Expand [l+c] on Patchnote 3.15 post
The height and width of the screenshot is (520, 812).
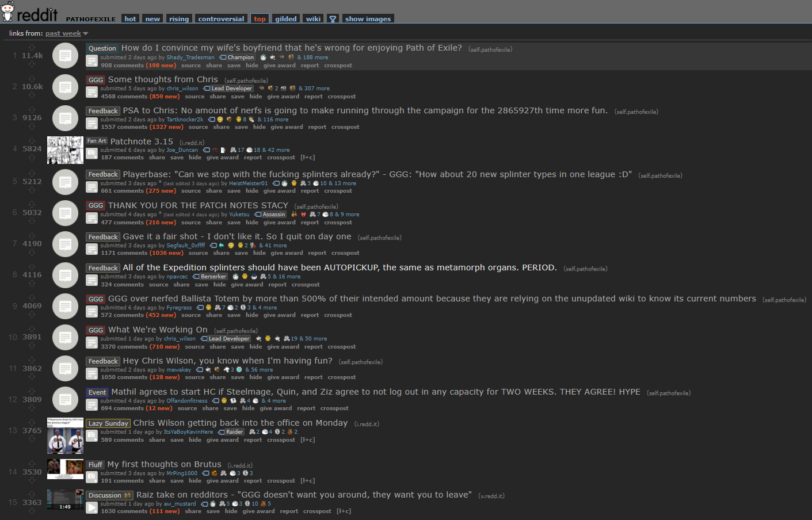pyautogui.click(x=307, y=158)
